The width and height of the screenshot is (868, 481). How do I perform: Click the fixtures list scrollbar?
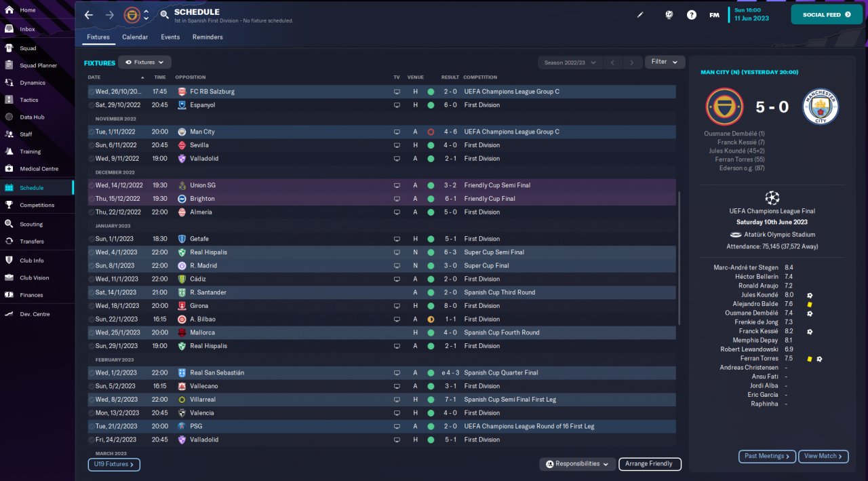[x=679, y=258]
